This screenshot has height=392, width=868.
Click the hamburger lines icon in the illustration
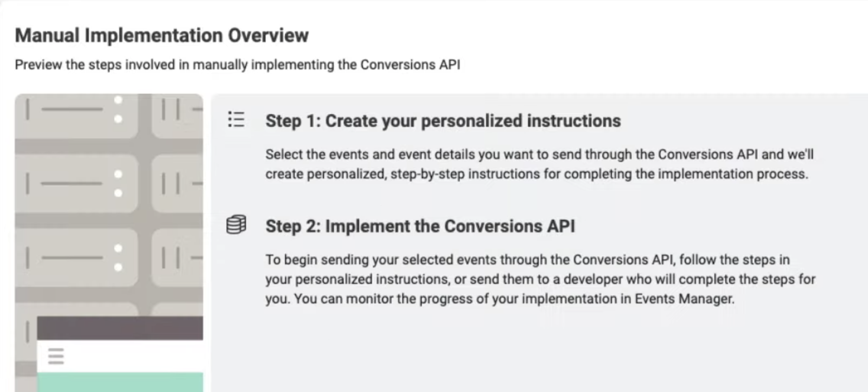[x=56, y=356]
